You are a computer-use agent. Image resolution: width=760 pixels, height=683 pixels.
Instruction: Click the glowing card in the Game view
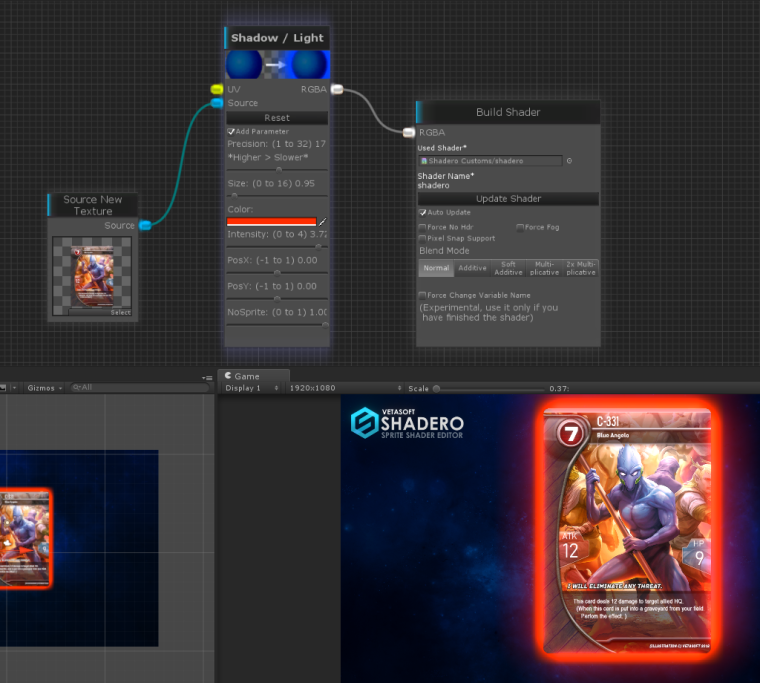[x=627, y=530]
